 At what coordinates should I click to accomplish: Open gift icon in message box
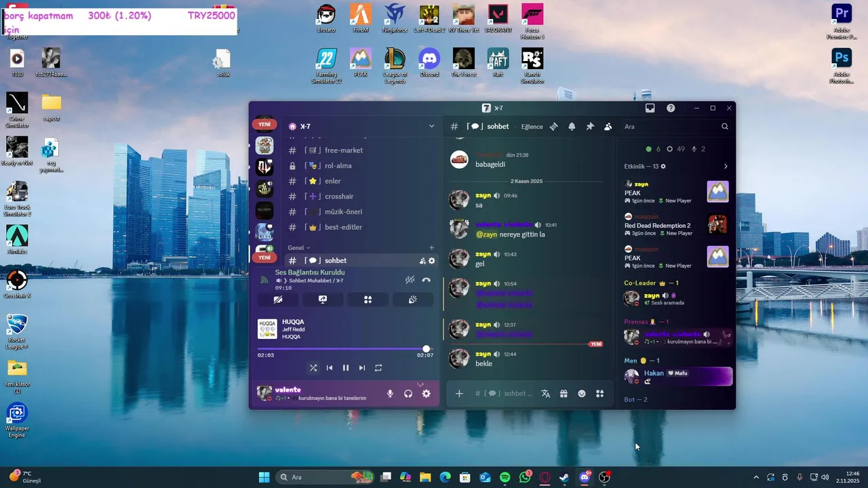tap(564, 394)
